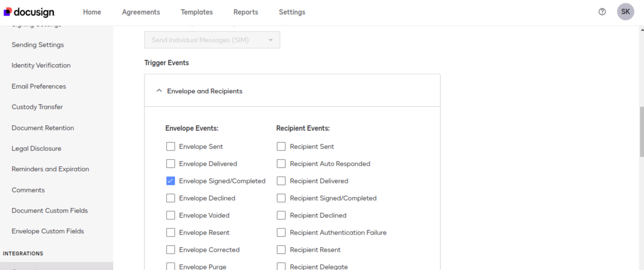Open the Templates tab
The image size is (644, 270).
point(197,12)
